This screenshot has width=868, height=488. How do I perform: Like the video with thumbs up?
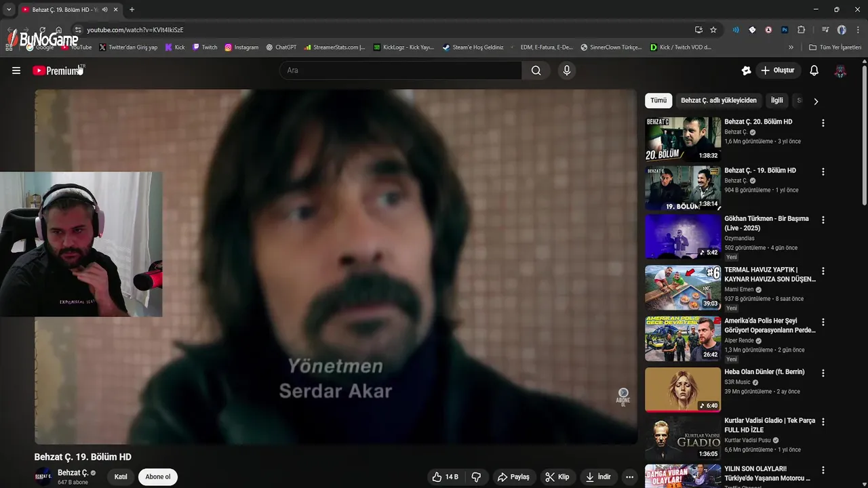point(445,477)
